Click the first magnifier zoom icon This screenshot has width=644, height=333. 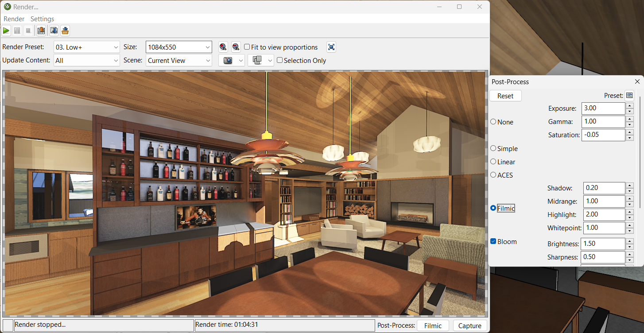tap(223, 47)
